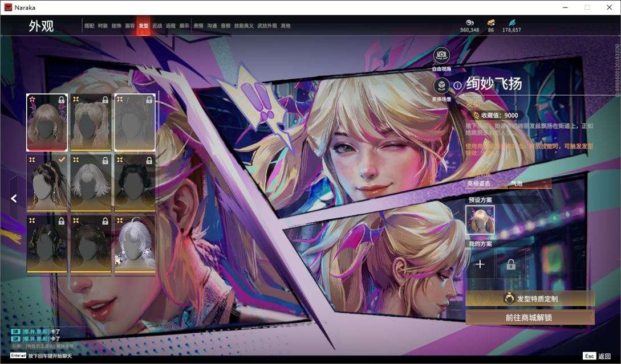The height and width of the screenshot is (364, 621).
Task: Click the Naraka app icon in title bar
Action: pos(8,7)
